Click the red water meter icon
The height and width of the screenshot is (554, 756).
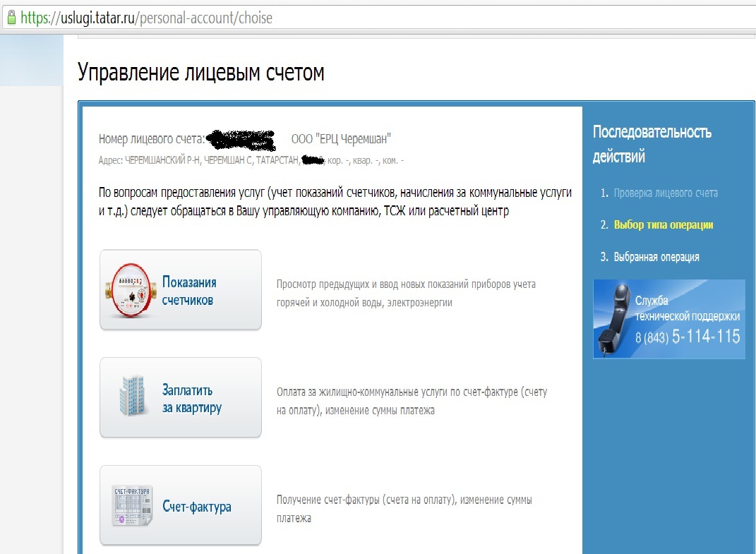point(131,290)
